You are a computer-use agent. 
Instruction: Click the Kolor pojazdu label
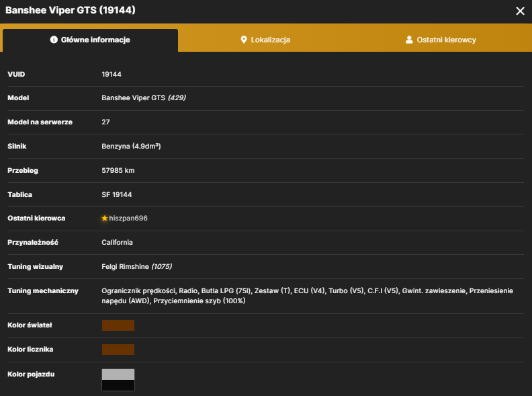point(31,374)
